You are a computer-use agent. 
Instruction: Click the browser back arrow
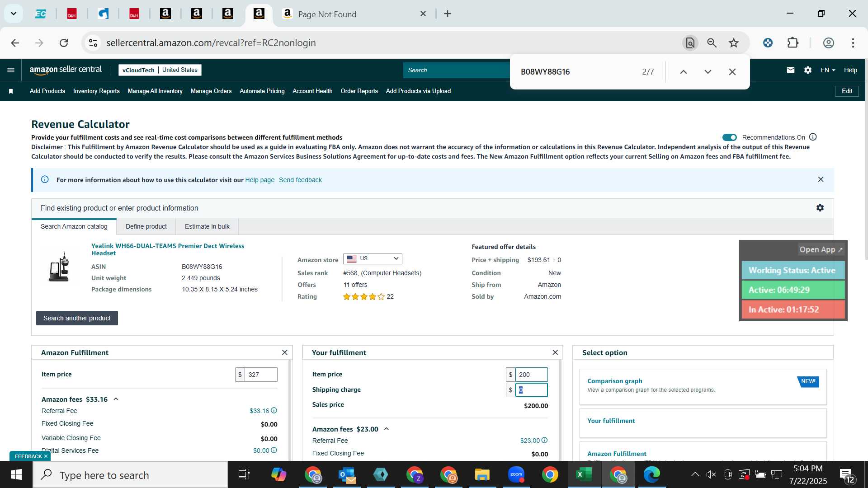pos(15,43)
